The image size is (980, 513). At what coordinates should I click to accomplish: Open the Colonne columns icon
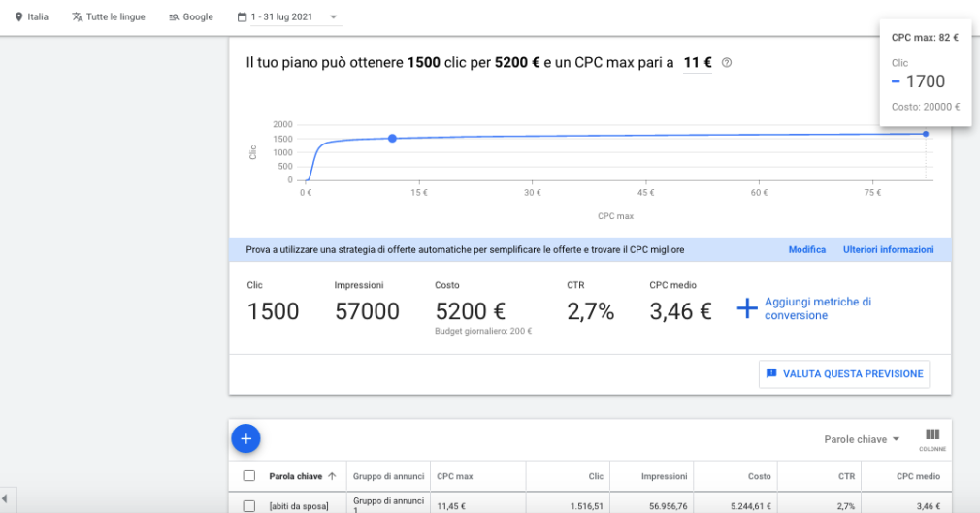click(x=932, y=435)
